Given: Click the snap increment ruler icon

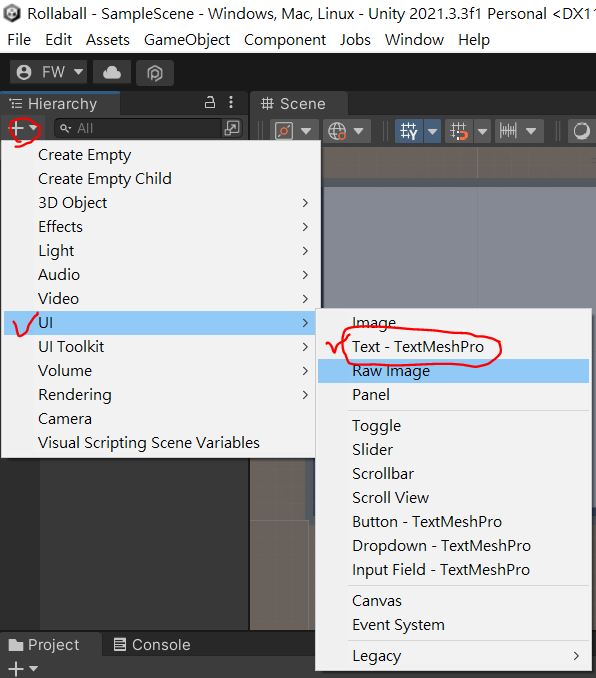Looking at the screenshot, I should point(508,131).
